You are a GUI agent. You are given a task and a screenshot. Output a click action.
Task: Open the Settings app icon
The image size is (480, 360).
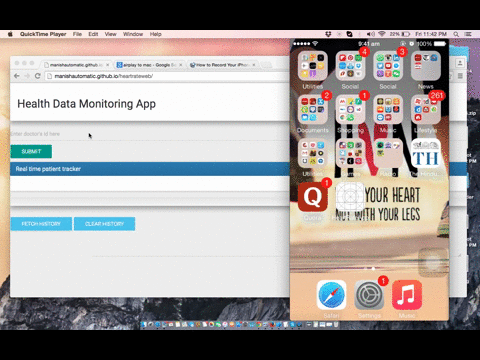pyautogui.click(x=369, y=295)
